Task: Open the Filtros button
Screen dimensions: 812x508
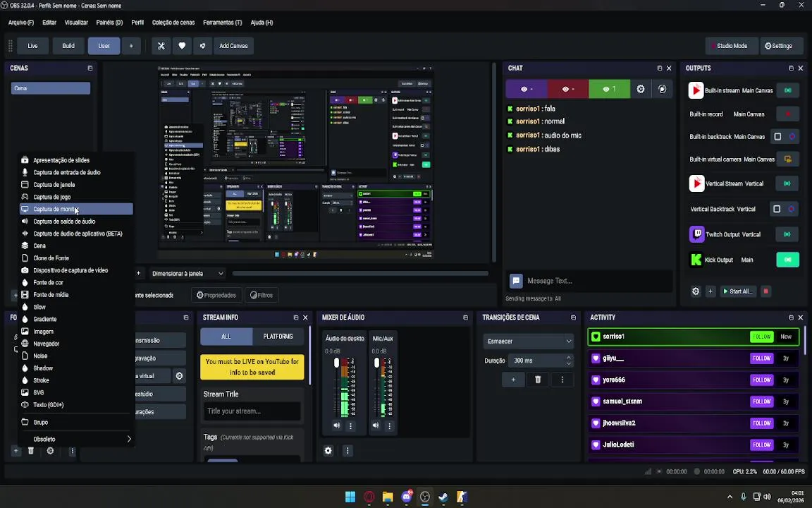Action: [262, 295]
